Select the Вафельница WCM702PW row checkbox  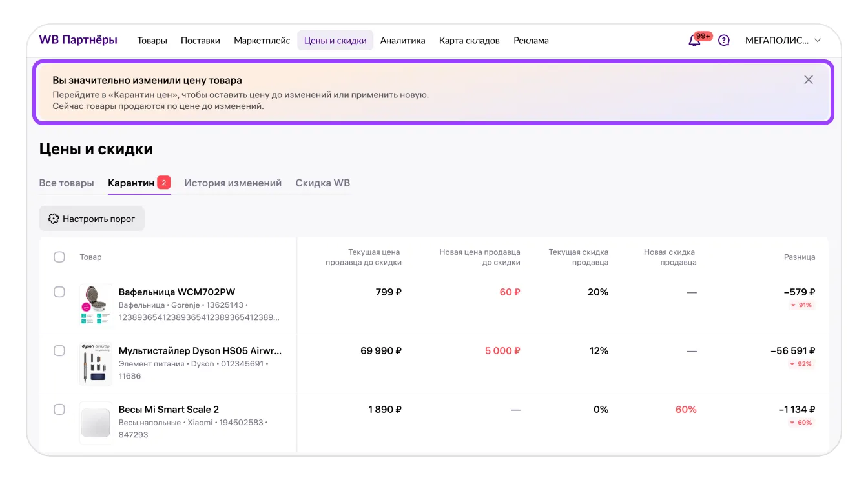59,292
